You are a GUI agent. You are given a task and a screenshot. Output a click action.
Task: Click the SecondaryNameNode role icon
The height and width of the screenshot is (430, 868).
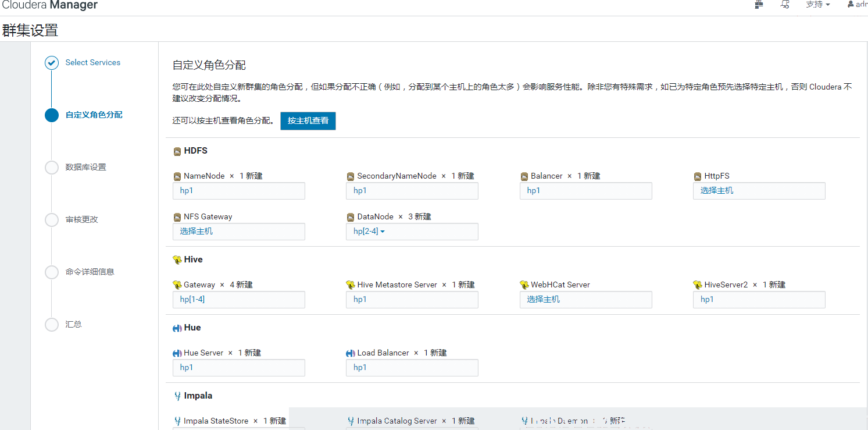tap(351, 176)
